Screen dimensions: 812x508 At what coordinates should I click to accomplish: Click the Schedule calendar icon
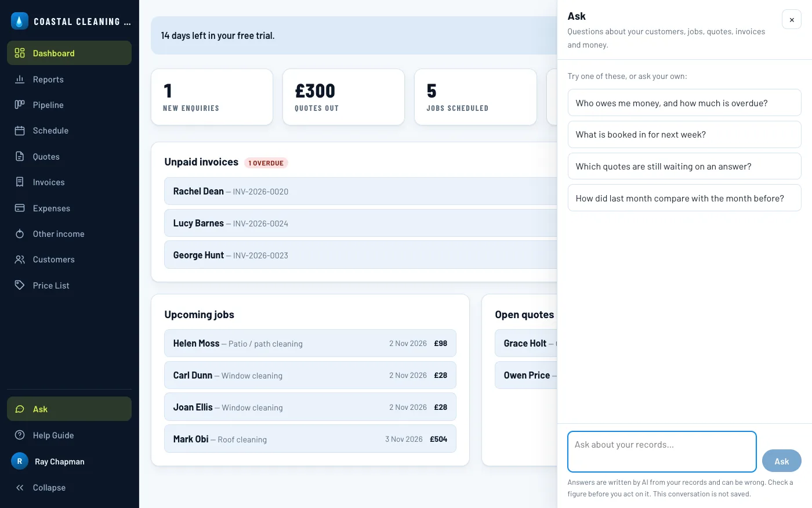(x=20, y=131)
